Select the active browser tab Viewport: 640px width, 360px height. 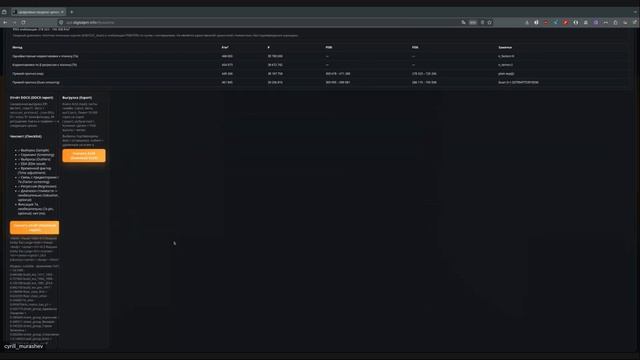[38, 12]
